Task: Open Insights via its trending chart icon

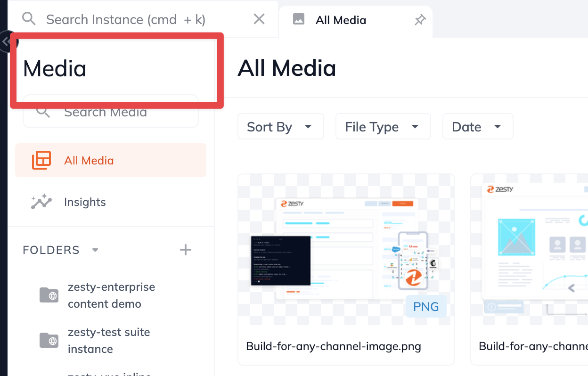Action: [x=41, y=202]
